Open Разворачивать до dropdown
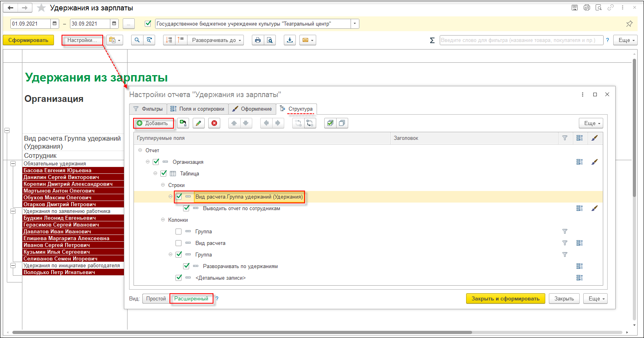 [216, 40]
